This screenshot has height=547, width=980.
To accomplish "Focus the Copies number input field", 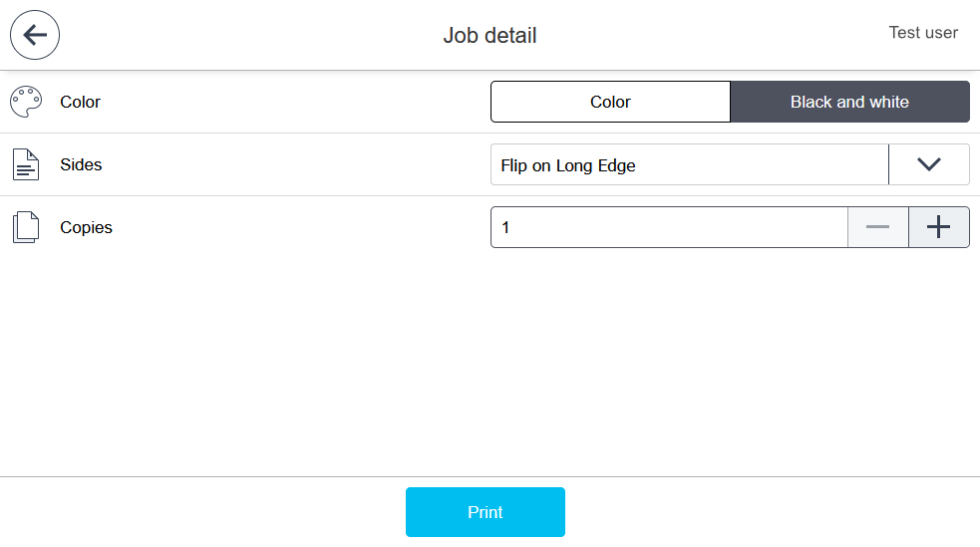I will pos(668,227).
